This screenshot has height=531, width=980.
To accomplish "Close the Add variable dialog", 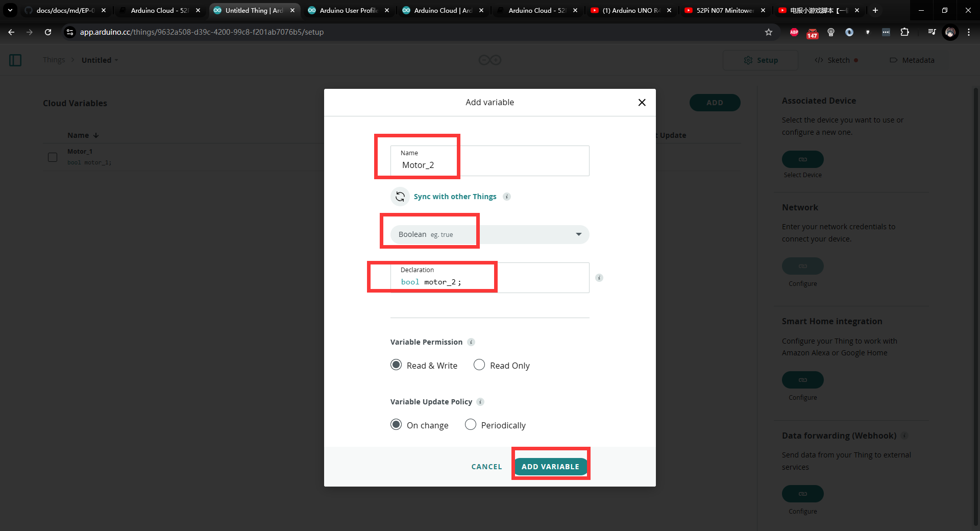I will click(642, 103).
